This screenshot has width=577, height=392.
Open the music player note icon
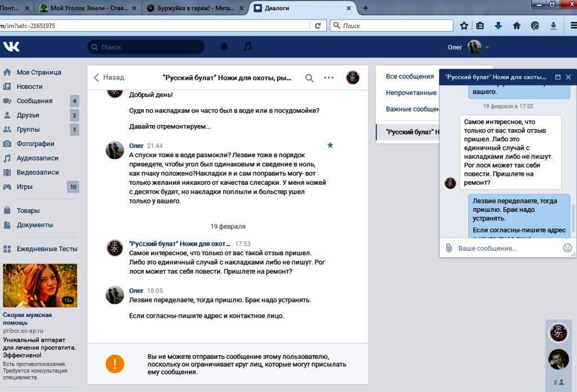(247, 47)
